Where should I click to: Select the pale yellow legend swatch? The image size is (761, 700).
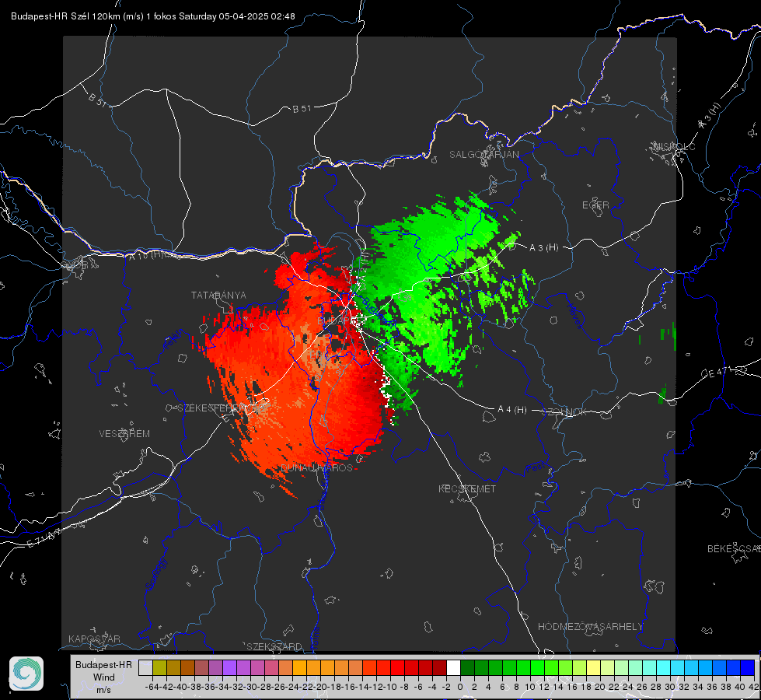pos(593,668)
